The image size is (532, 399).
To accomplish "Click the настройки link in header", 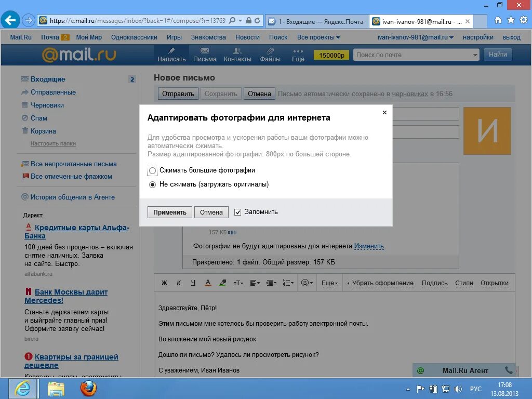I will 478,37.
